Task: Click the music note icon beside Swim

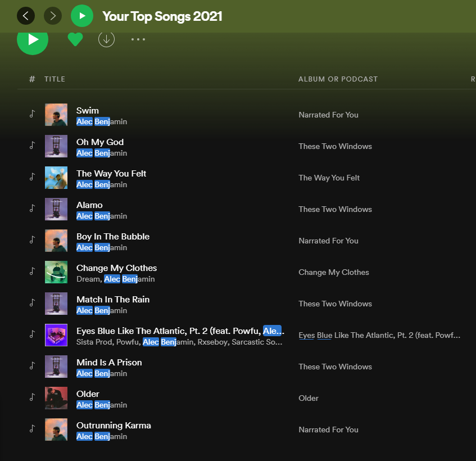Action: [32, 114]
